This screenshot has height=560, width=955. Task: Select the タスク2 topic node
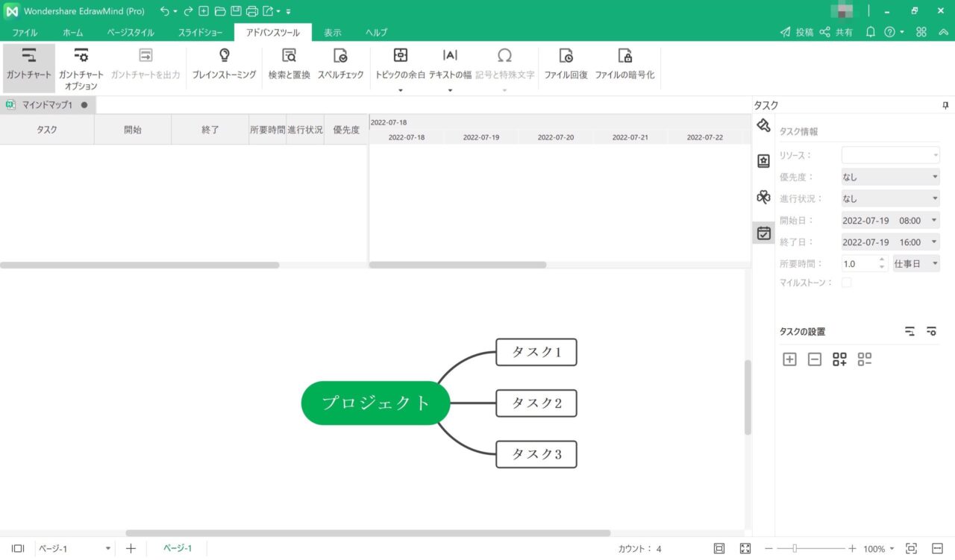536,403
